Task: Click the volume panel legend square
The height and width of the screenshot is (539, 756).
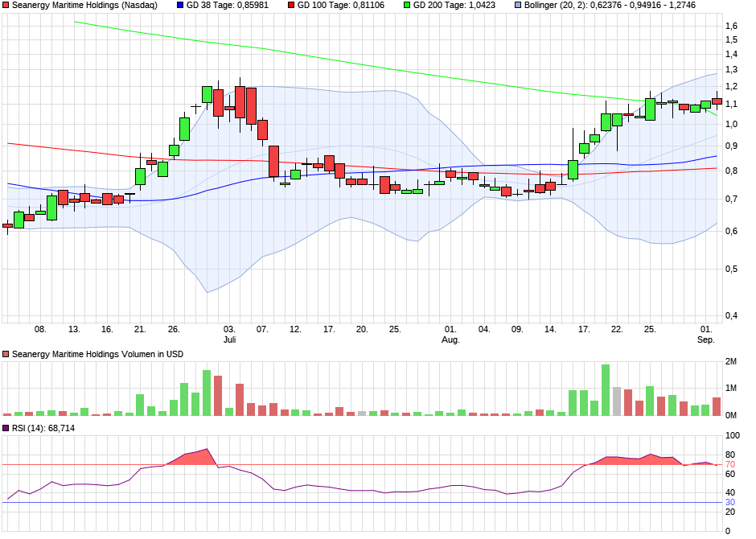Action: coord(6,354)
